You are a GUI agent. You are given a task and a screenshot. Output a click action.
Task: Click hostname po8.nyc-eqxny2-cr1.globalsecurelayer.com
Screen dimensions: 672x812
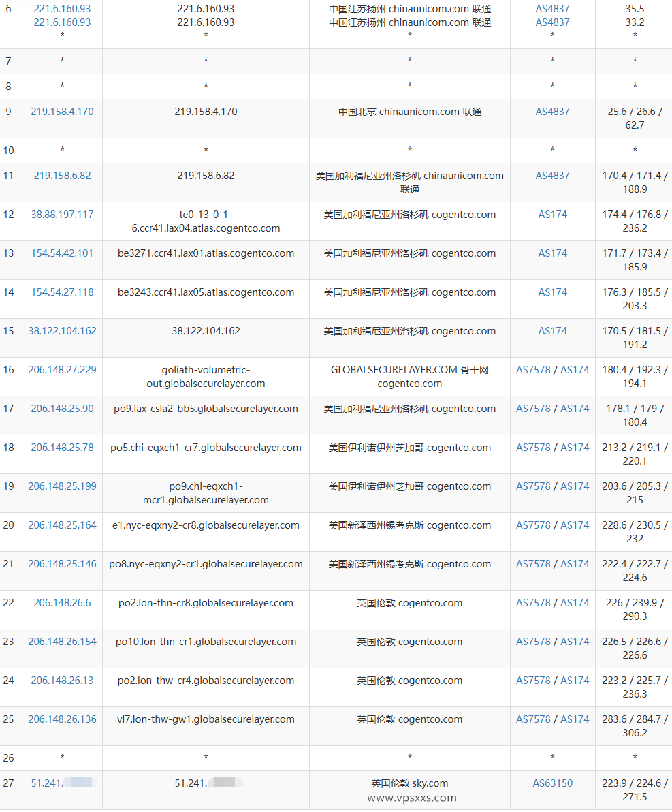pyautogui.click(x=206, y=564)
